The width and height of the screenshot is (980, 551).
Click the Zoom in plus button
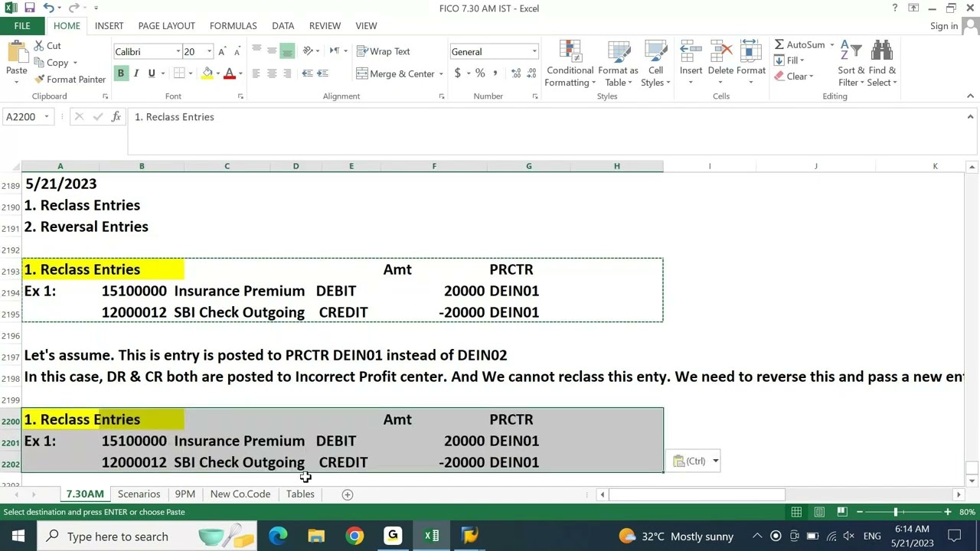947,511
